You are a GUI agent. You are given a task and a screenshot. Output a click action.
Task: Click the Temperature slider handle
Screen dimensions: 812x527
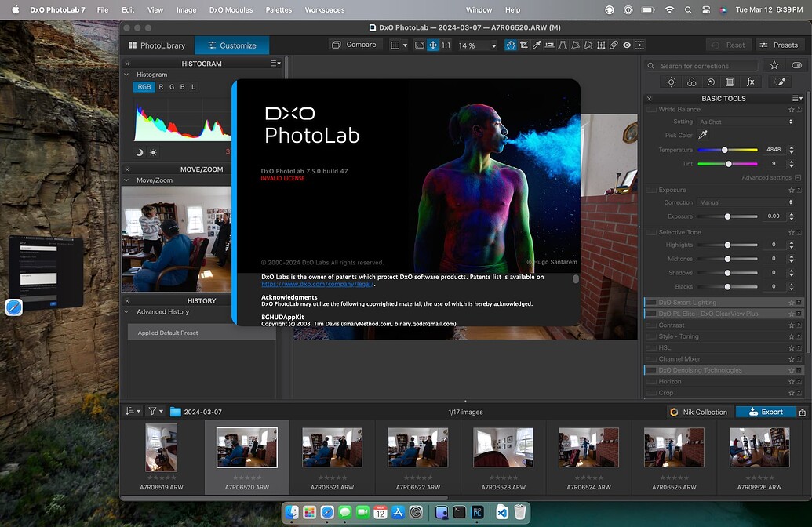(724, 150)
